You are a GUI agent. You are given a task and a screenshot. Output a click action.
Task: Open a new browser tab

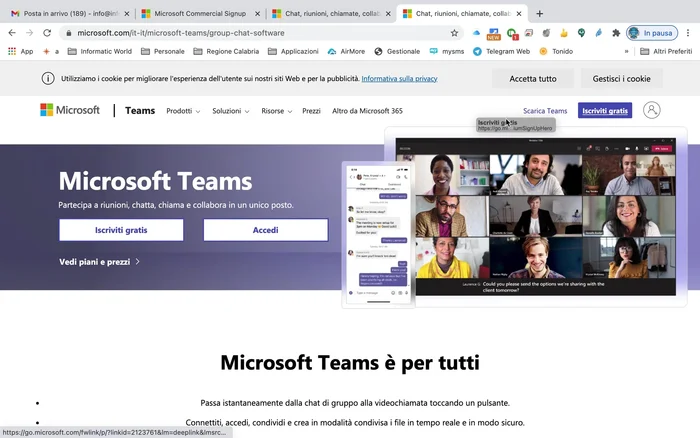click(540, 14)
